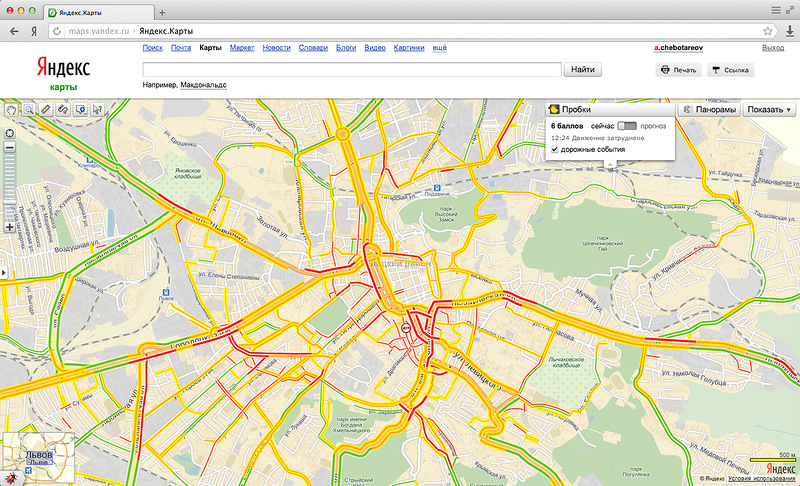
Task: Select the 'what's here' pointer tool
Action: tap(97, 109)
